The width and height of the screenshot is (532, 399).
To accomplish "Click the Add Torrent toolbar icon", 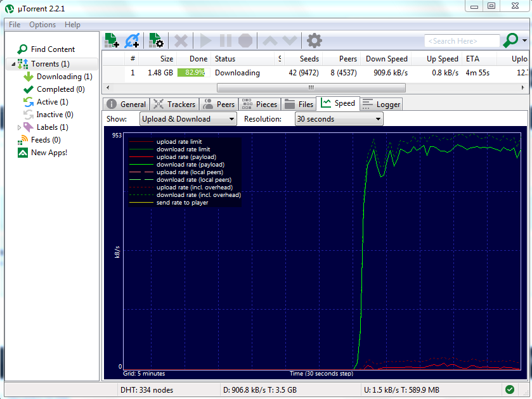I will click(112, 41).
